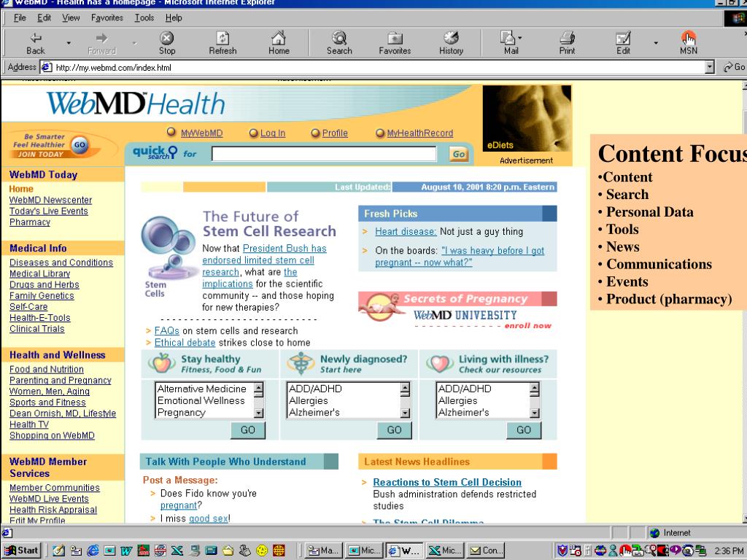Click the Edit toolbar button

tap(623, 43)
